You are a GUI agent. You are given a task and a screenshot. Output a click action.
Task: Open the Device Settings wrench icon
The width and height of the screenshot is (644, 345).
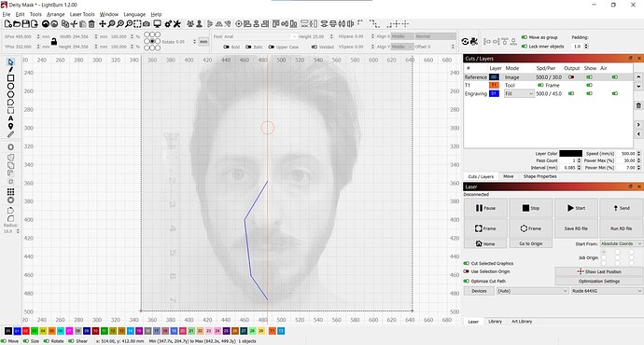(177, 24)
